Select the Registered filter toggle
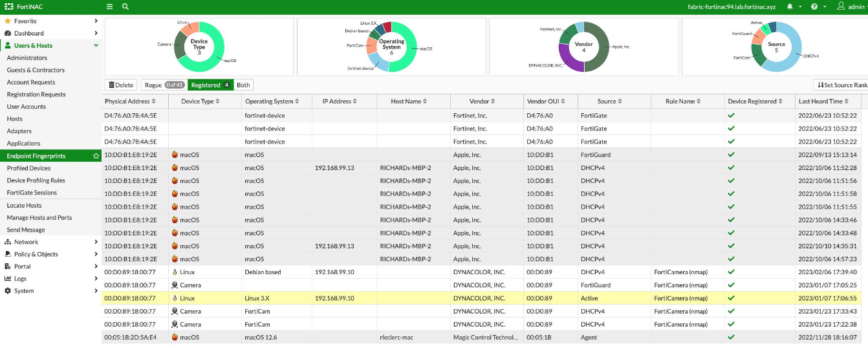The image size is (868, 346). tap(210, 85)
